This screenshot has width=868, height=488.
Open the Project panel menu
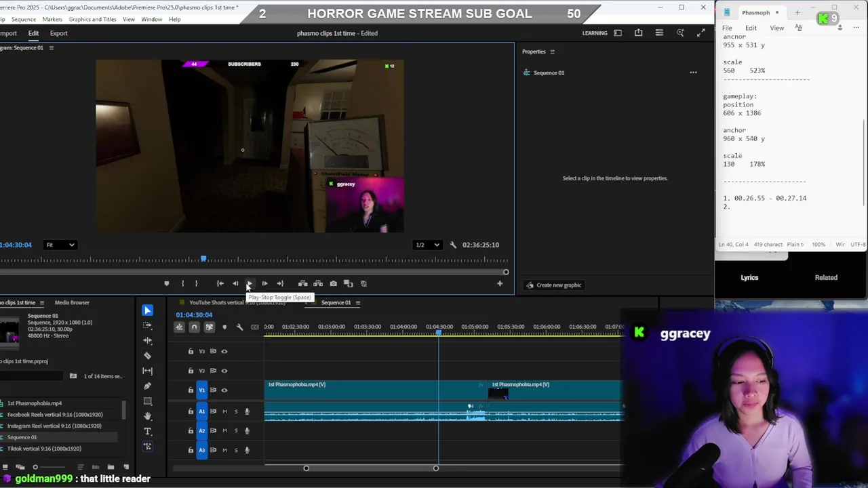(41, 303)
